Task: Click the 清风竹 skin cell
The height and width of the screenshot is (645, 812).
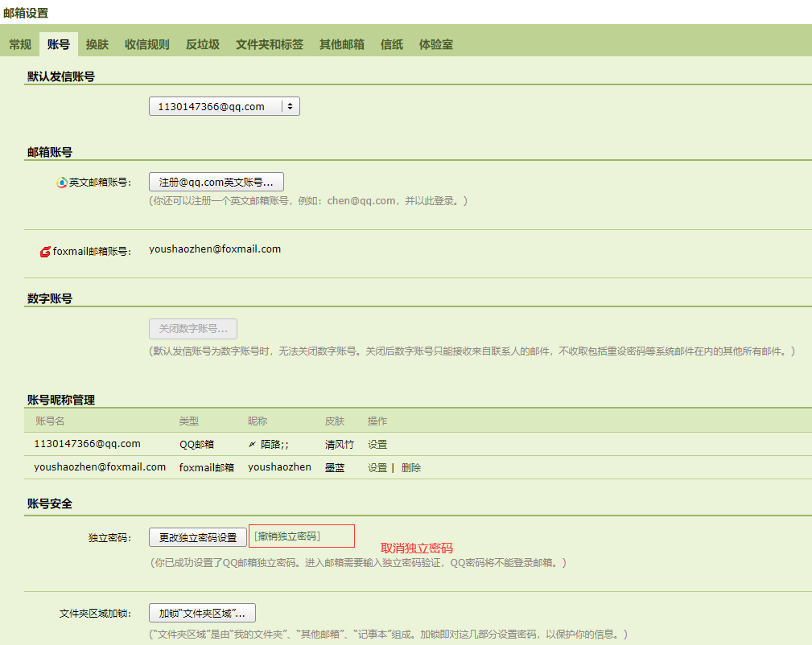Action: (340, 444)
